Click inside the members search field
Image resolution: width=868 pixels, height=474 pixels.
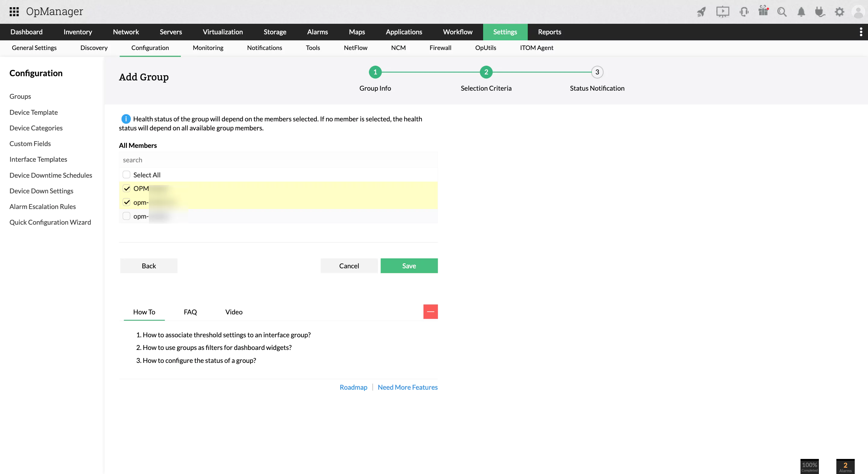(x=278, y=160)
